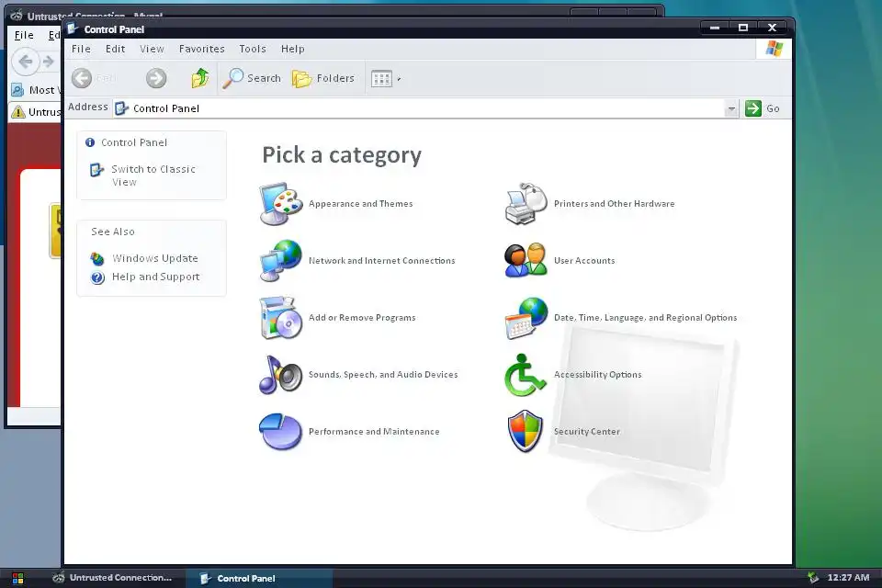Click the Accessibility Options label
The image size is (882, 588).
[x=597, y=374]
